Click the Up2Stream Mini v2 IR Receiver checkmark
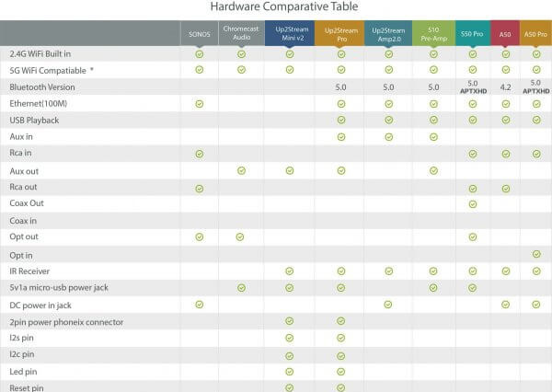This screenshot has width=552, height=392. coord(290,271)
